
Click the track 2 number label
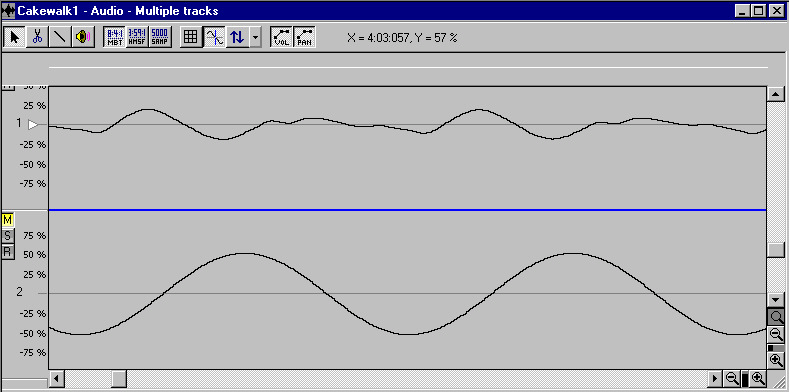coord(20,292)
